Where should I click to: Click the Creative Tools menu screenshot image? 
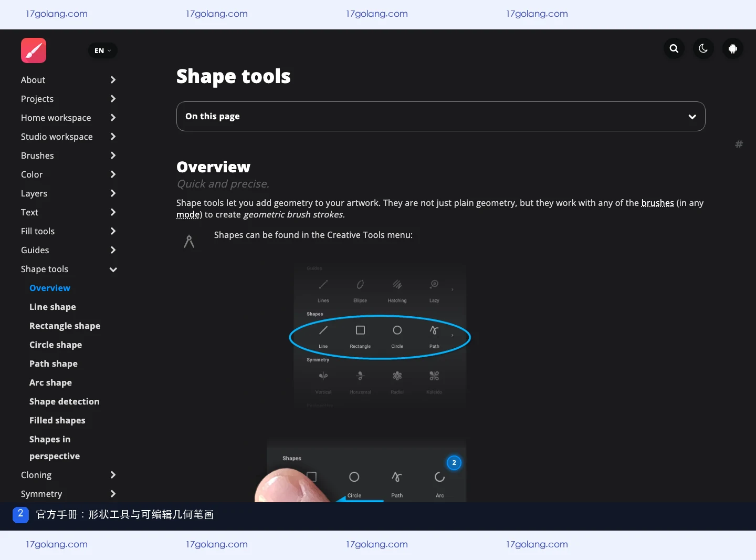click(x=380, y=336)
